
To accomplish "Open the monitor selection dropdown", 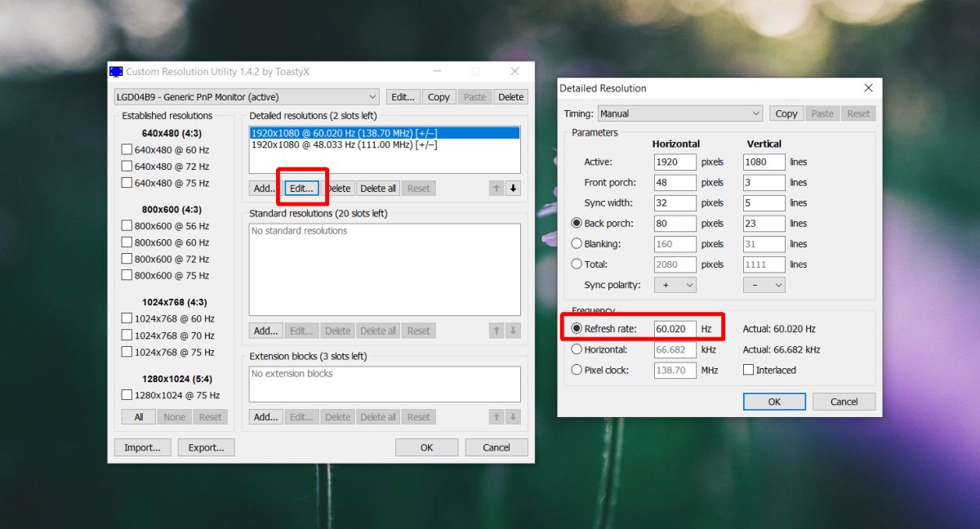I will click(x=373, y=96).
